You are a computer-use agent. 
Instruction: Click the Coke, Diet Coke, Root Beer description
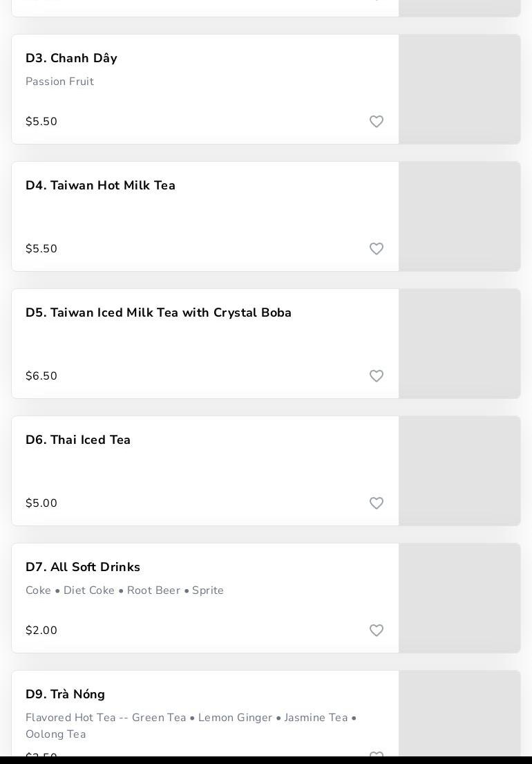124,590
